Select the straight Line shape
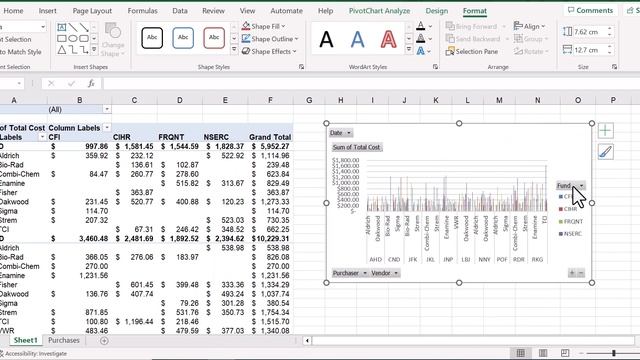The height and width of the screenshot is (360, 640). pyautogui.click(x=73, y=27)
